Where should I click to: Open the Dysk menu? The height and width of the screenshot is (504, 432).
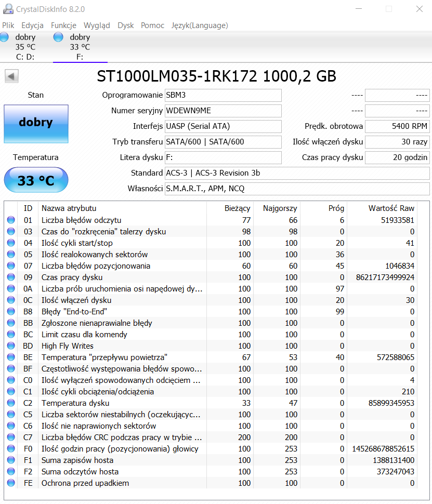point(125,25)
